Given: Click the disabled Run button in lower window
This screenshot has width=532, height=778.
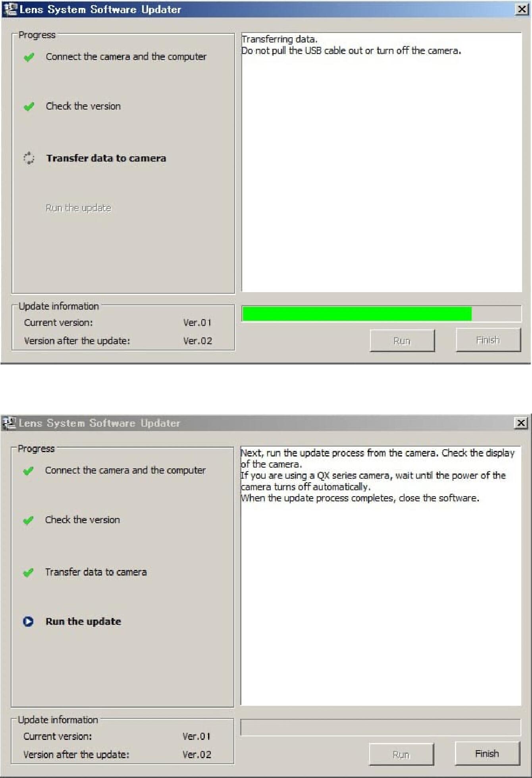Looking at the screenshot, I should click(401, 754).
